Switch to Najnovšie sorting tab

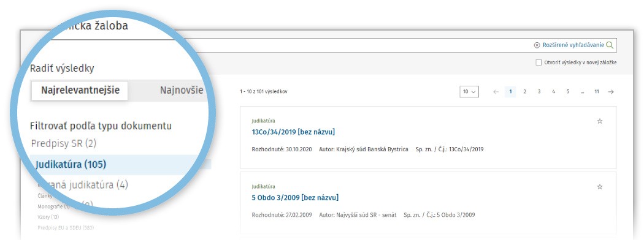pos(181,91)
